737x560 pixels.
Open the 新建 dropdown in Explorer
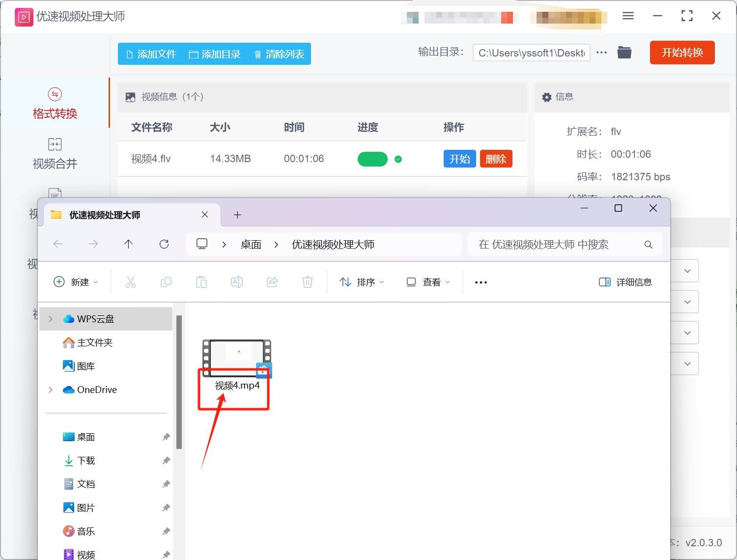coord(76,282)
